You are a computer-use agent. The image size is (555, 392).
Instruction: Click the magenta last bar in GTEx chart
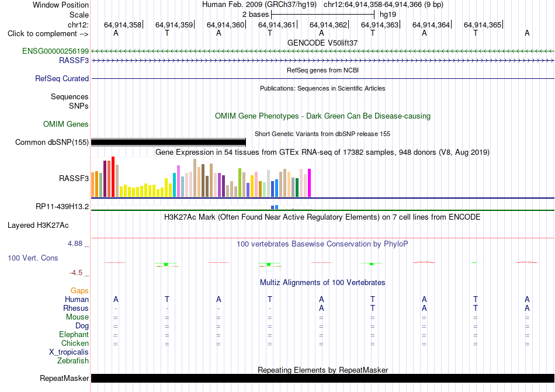tap(310, 183)
